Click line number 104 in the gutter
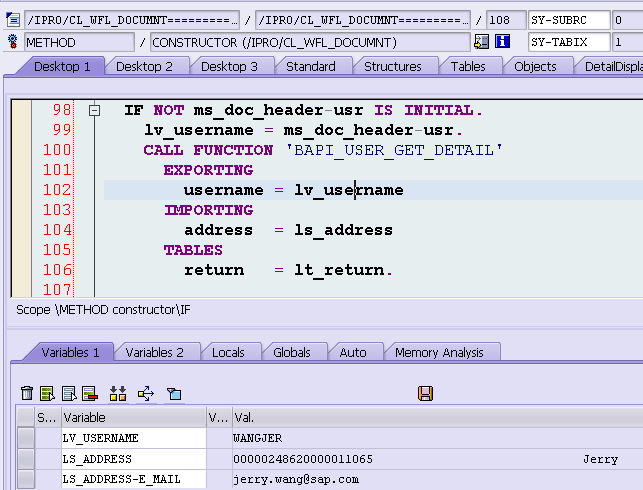Screen dimensions: 643x490 click(57, 230)
